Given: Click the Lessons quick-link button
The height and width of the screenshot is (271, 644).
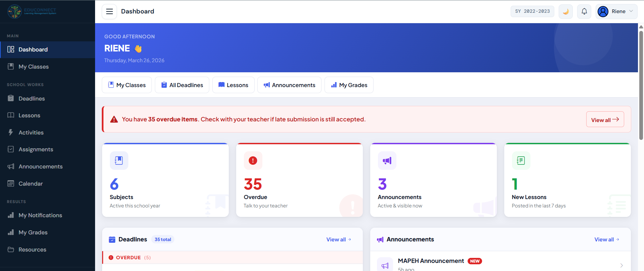Looking at the screenshot, I should pos(233,85).
